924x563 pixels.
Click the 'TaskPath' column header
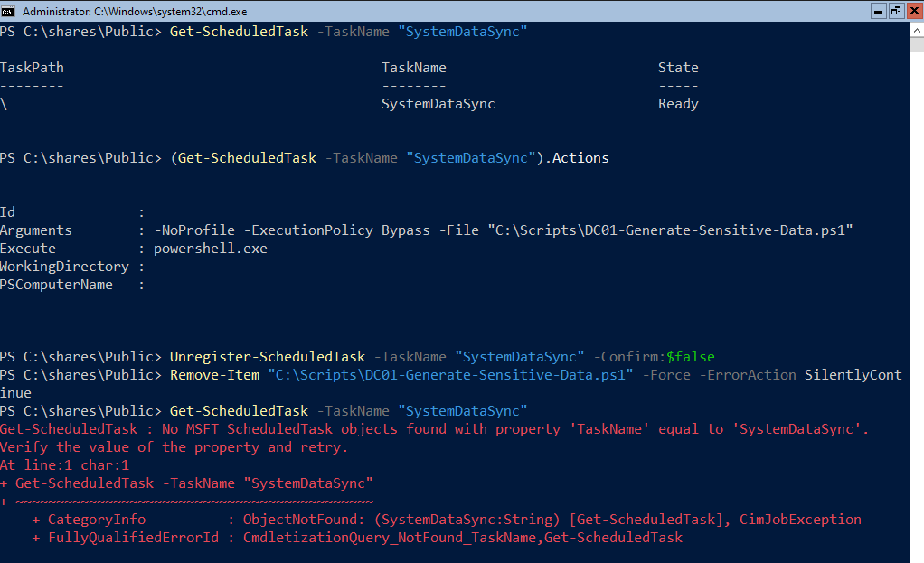(x=32, y=68)
